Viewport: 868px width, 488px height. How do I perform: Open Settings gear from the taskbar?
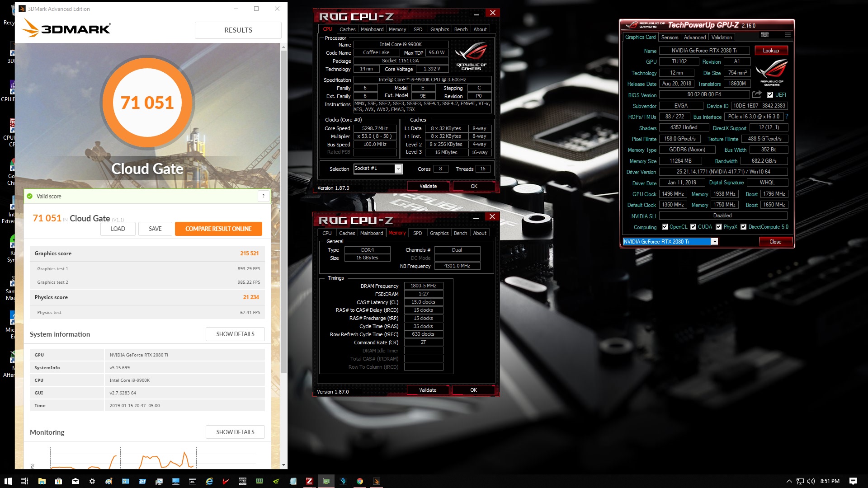point(92,481)
